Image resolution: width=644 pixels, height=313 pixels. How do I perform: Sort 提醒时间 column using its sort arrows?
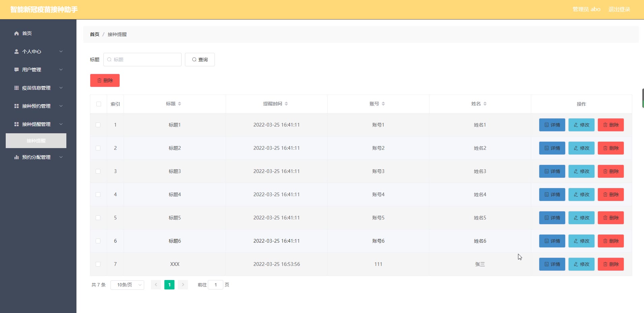coord(286,104)
